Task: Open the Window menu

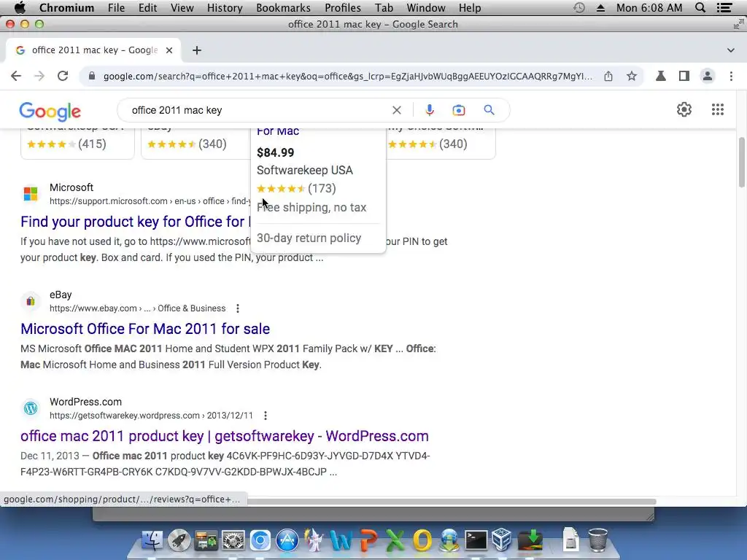Action: click(426, 7)
